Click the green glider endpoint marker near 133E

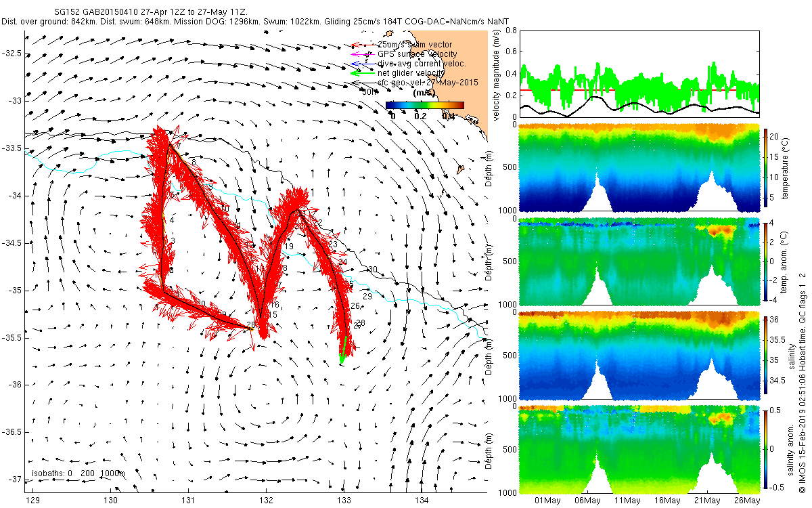(x=344, y=350)
